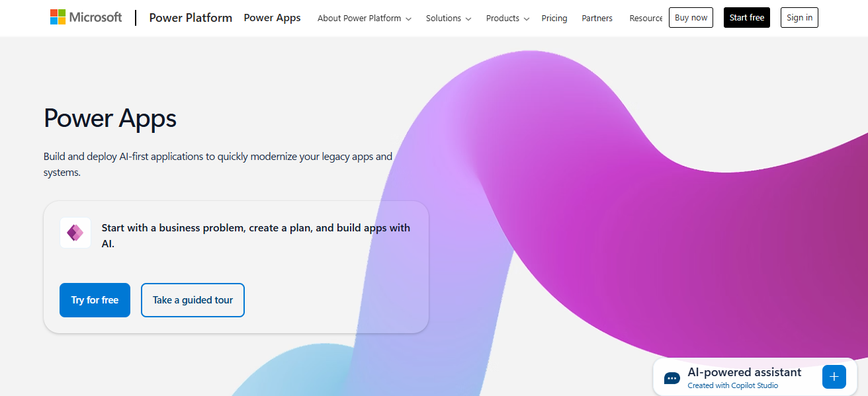Click the Created with Copilot Studio text

732,385
